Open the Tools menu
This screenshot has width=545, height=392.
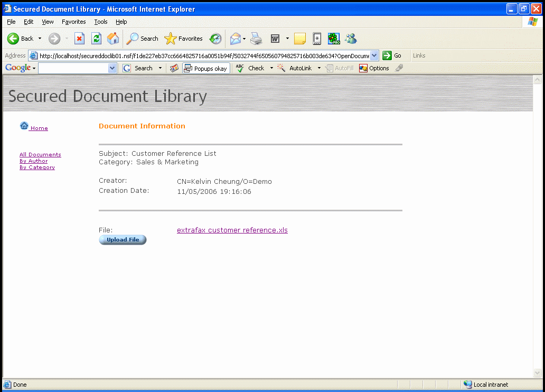[x=100, y=22]
